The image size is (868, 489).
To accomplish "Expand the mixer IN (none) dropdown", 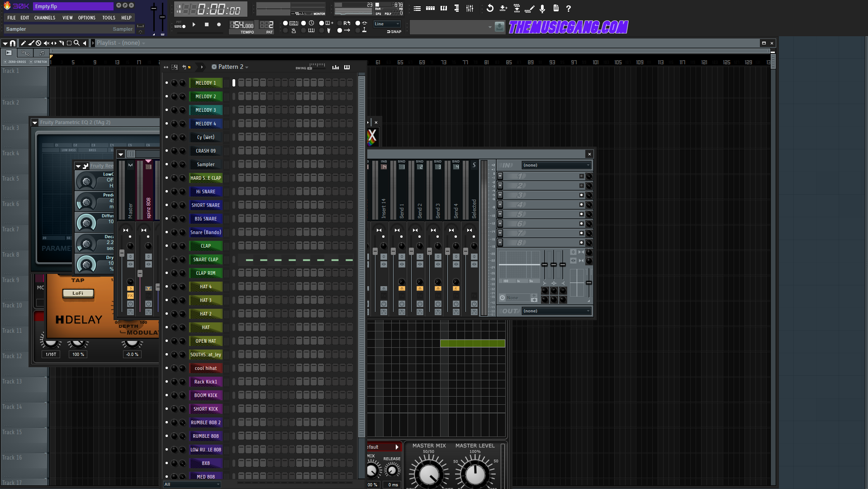I will [556, 165].
